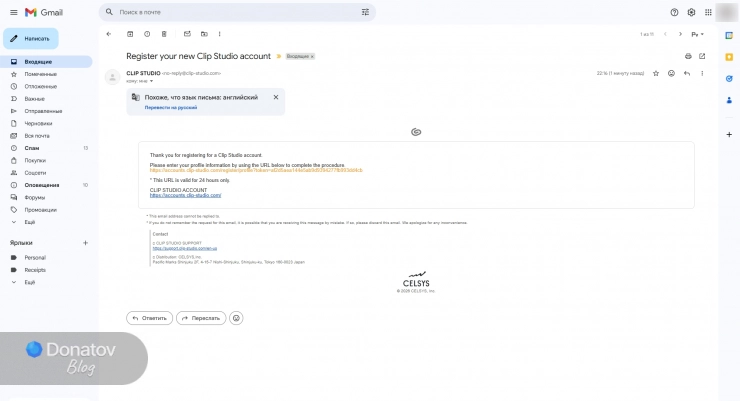Click the Переслать forward button

[x=201, y=318]
